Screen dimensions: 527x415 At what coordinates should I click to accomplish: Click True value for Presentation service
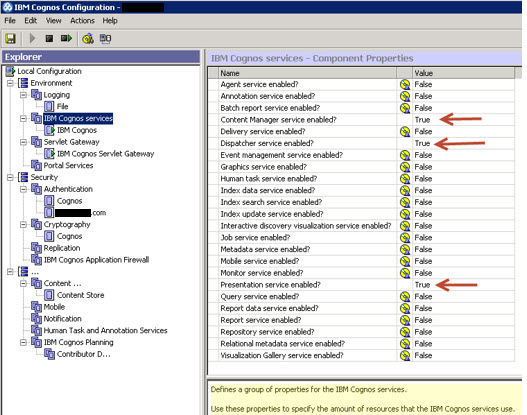(x=422, y=285)
